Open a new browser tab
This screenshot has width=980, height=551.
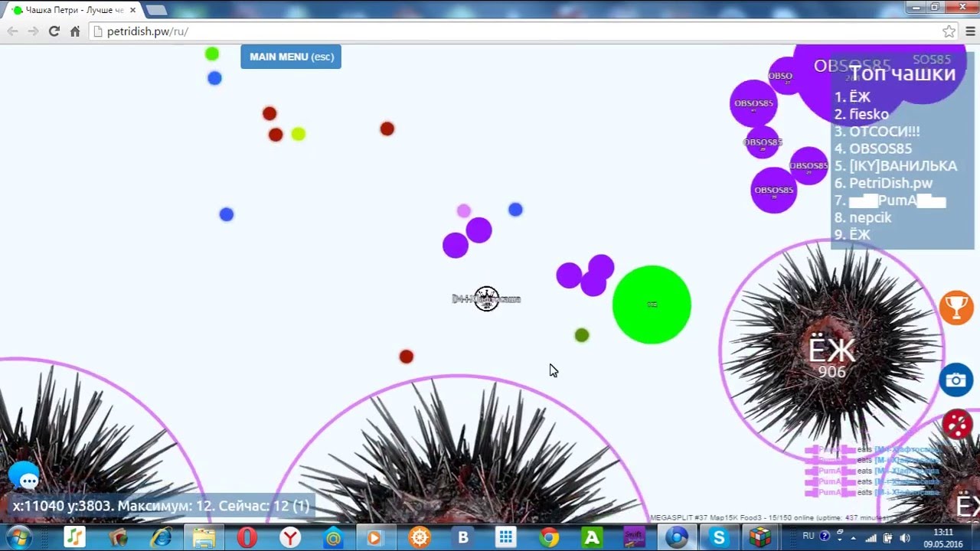(156, 10)
